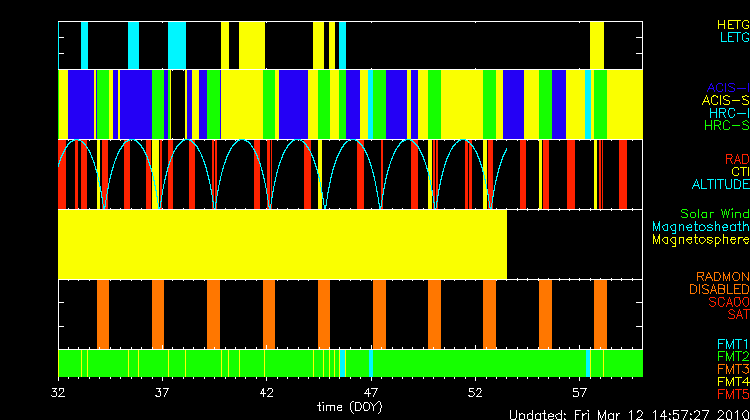Viewport: 750px width, 420px height.
Task: Click the DISABLED legend label
Action: (718, 290)
